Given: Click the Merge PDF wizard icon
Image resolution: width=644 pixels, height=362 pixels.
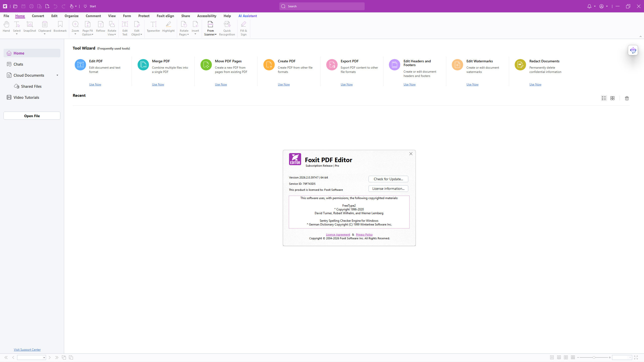Looking at the screenshot, I should tap(143, 65).
